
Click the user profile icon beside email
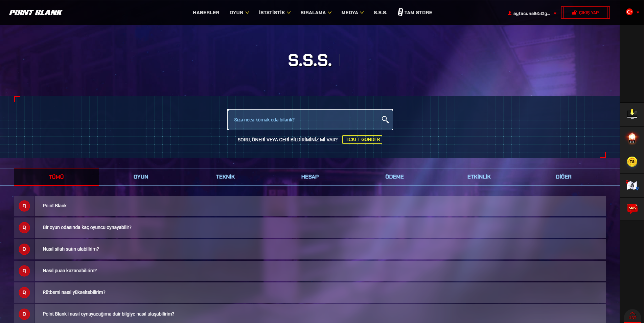(509, 14)
